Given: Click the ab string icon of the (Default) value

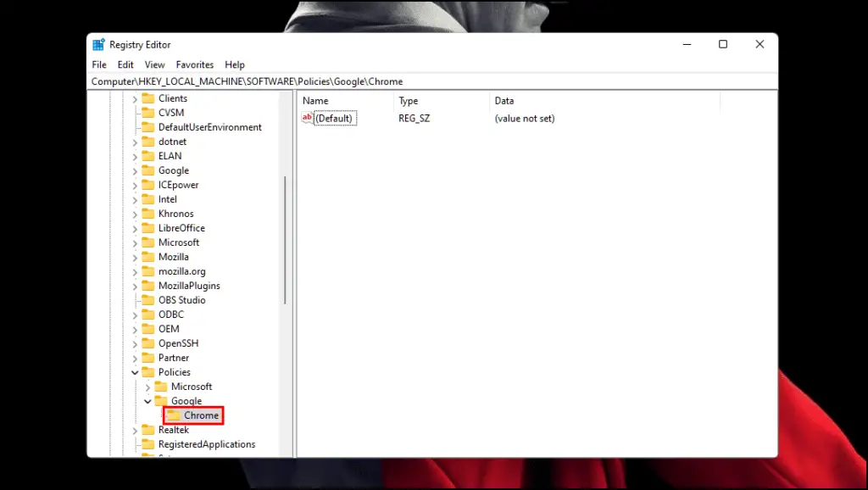Looking at the screenshot, I should pyautogui.click(x=307, y=117).
